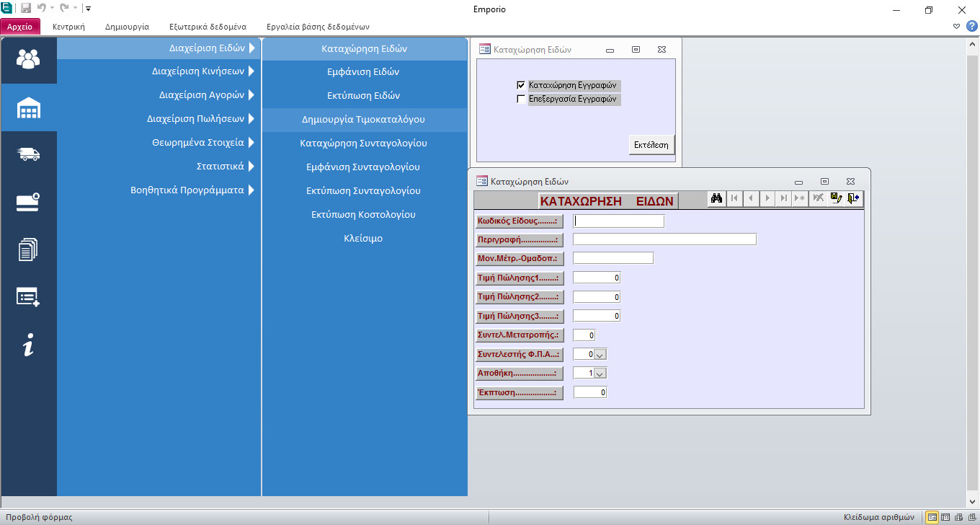Enable the Επεξεργασία Εγγραφών checkbox

pos(521,100)
